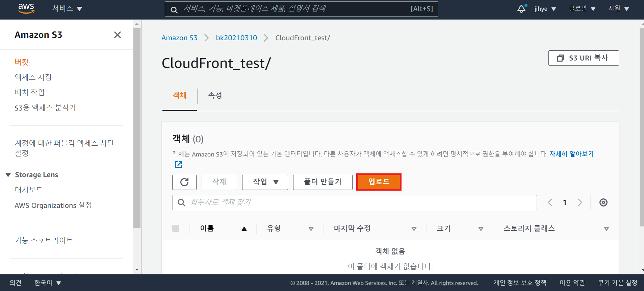Open the 한국어 language selector
The width and height of the screenshot is (644, 291).
coord(48,283)
